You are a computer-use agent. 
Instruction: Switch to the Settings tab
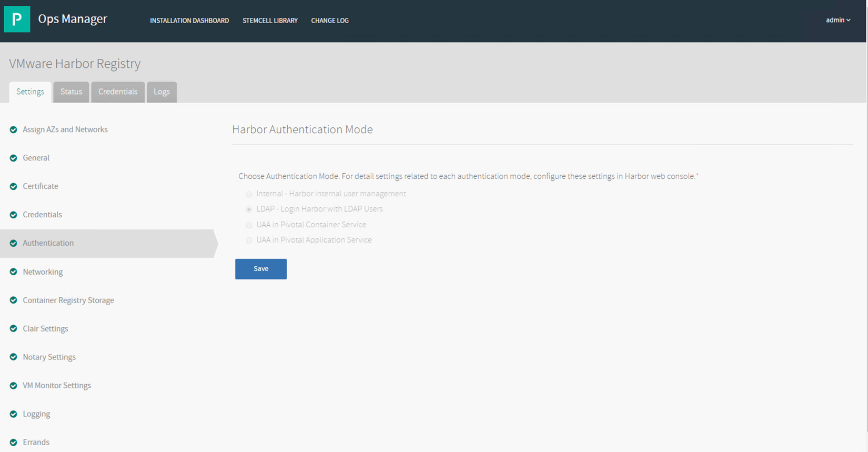coord(30,92)
